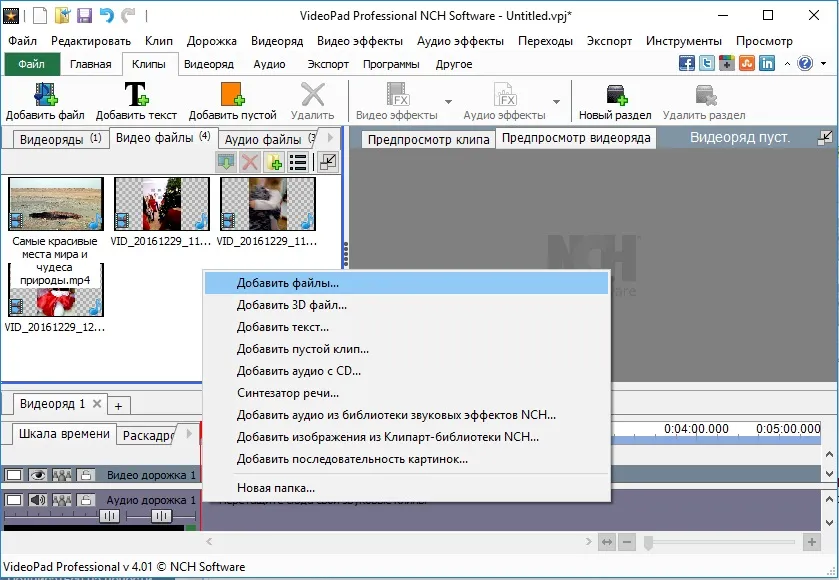The width and height of the screenshot is (839, 580).
Task: Click the Google Plus share icon
Action: click(727, 63)
